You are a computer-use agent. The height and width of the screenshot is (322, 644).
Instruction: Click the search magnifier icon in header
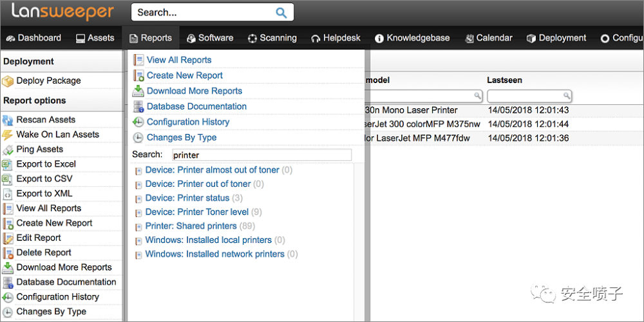[x=281, y=12]
